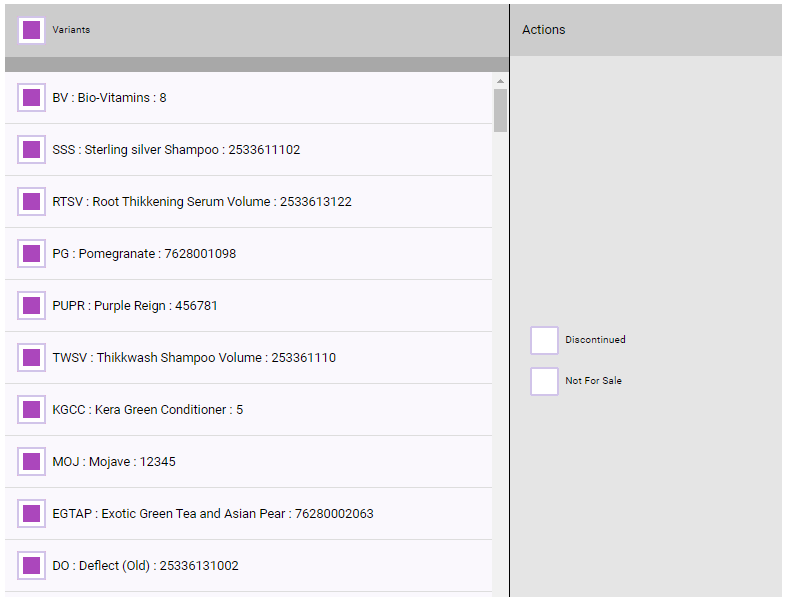
Task: Click the Purple Reign 456781 variant label
Action: pyautogui.click(x=135, y=306)
